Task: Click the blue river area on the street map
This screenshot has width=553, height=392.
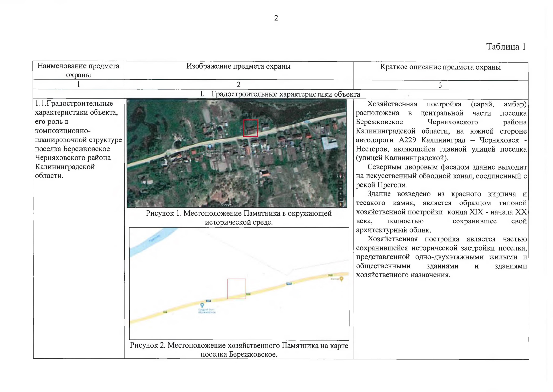Action: (x=147, y=243)
